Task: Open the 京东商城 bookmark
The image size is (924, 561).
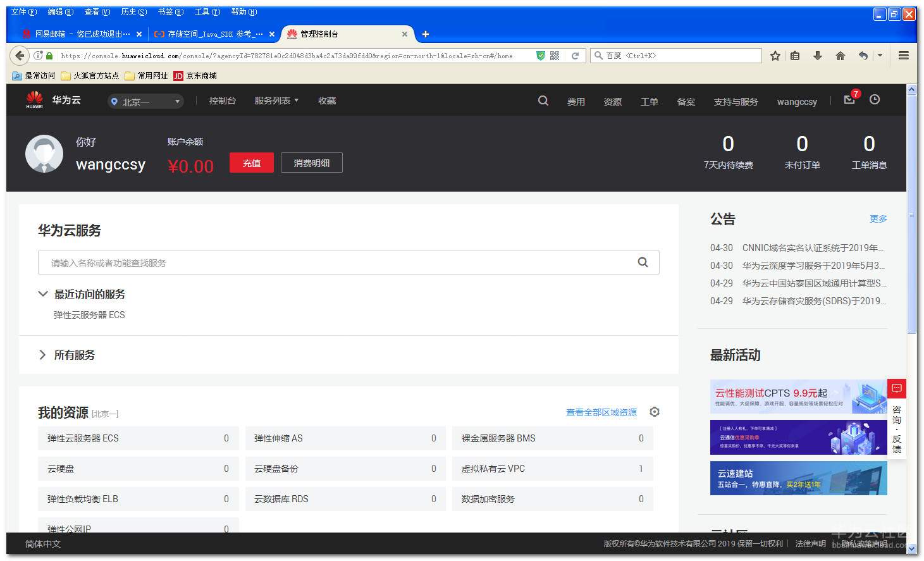Action: (x=195, y=76)
